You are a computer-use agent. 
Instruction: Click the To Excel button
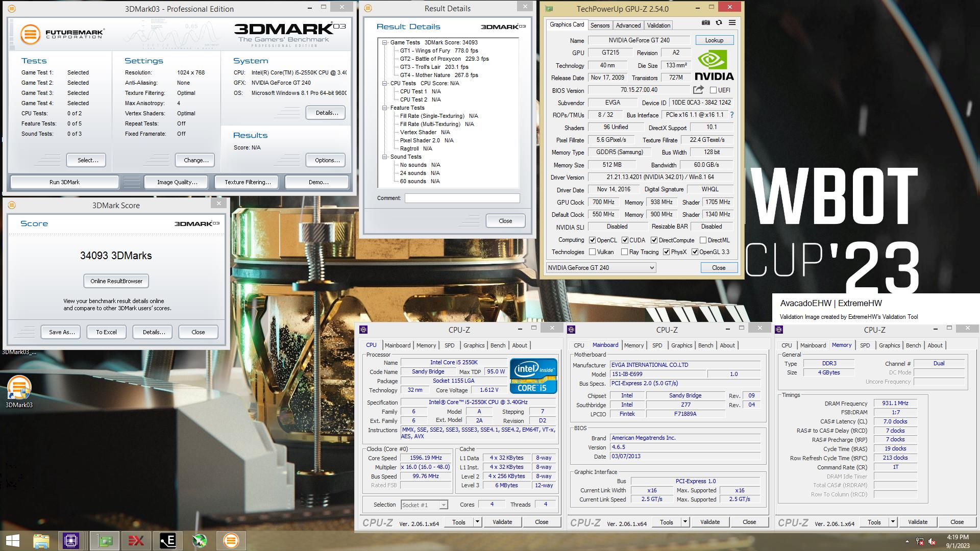point(106,332)
